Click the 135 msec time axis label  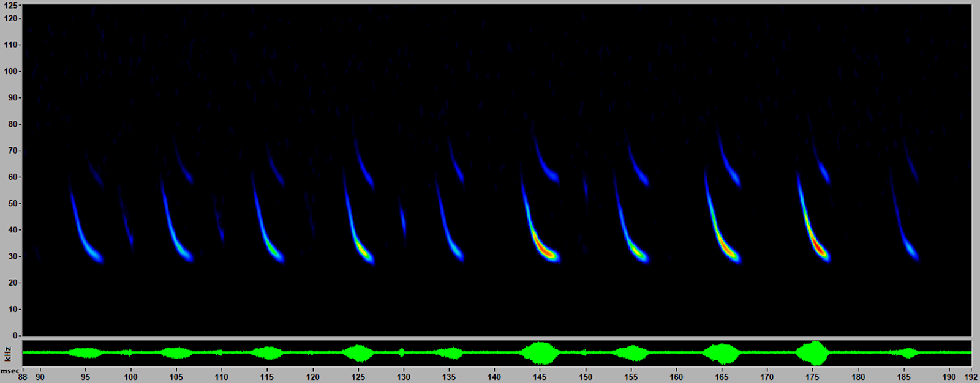coord(449,377)
